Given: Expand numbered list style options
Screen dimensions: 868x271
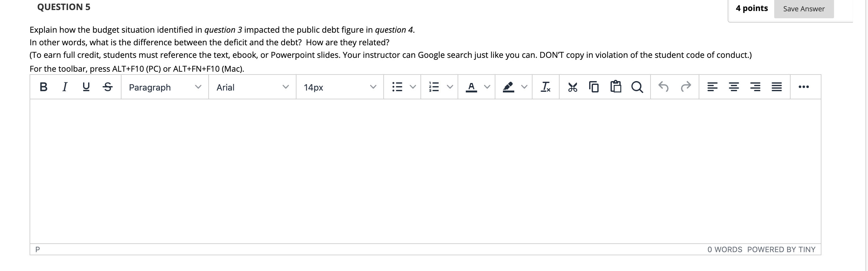Looking at the screenshot, I should pos(450,87).
